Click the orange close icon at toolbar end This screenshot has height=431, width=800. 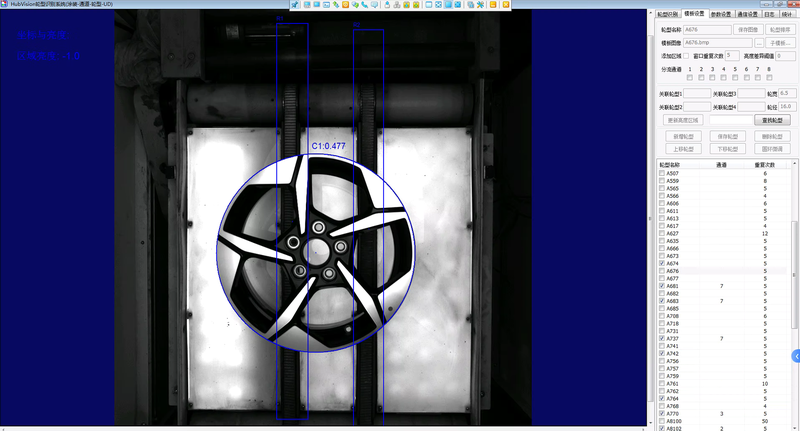click(505, 5)
